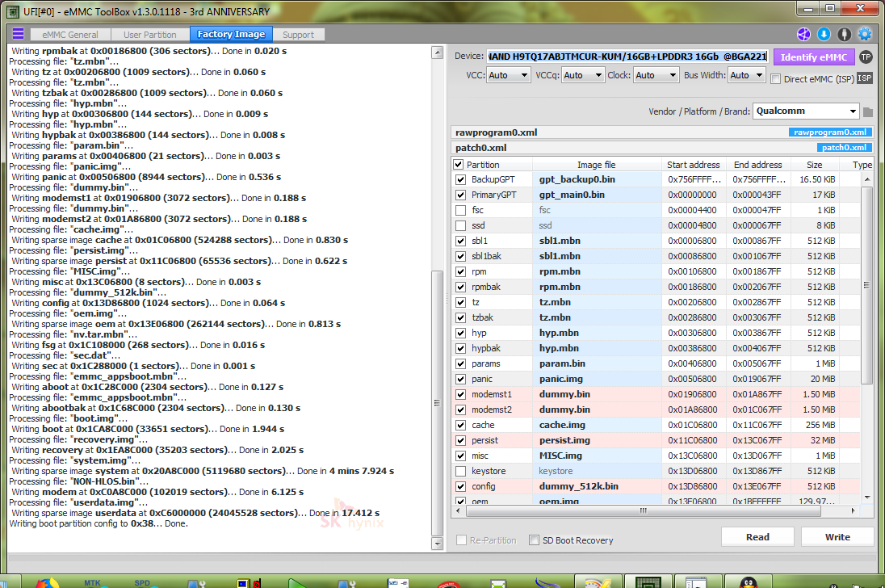Viewport: 885px width, 588px height.
Task: Toggle the SD Boot Recovery checkbox
Action: (x=534, y=540)
